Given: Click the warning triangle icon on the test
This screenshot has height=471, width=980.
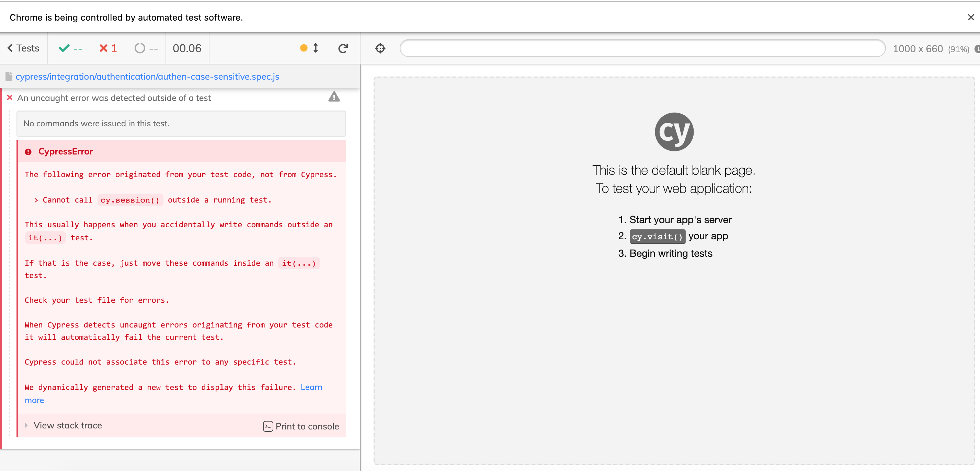Looking at the screenshot, I should click(334, 97).
